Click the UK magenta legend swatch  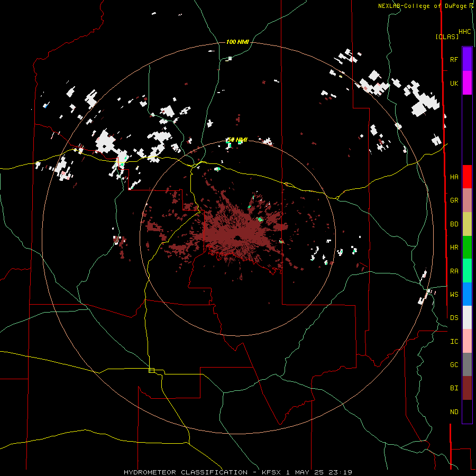pyautogui.click(x=467, y=83)
